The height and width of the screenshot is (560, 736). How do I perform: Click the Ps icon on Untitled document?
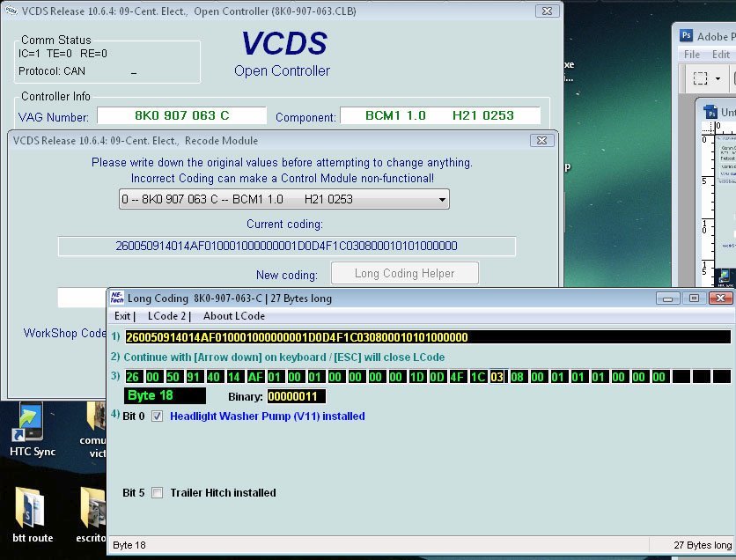711,113
